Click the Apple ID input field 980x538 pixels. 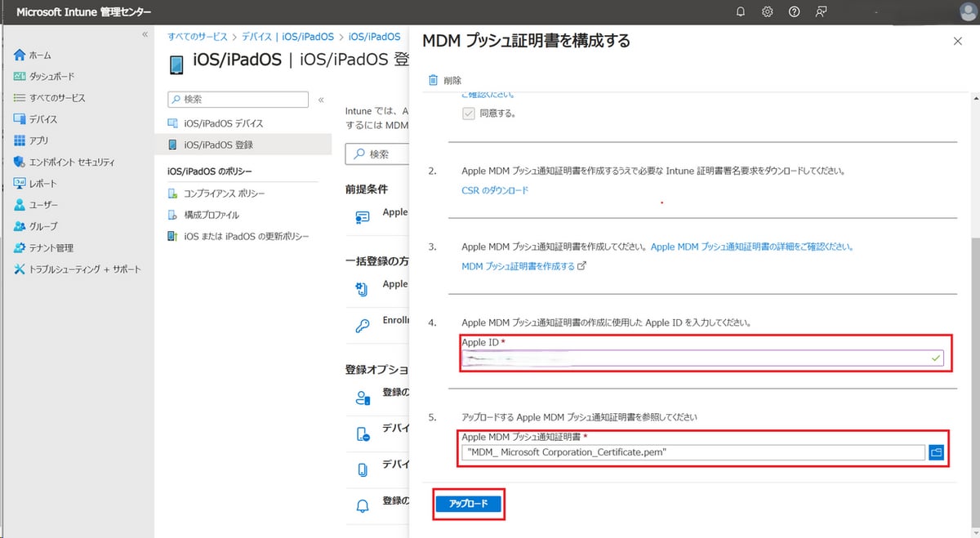click(x=703, y=358)
